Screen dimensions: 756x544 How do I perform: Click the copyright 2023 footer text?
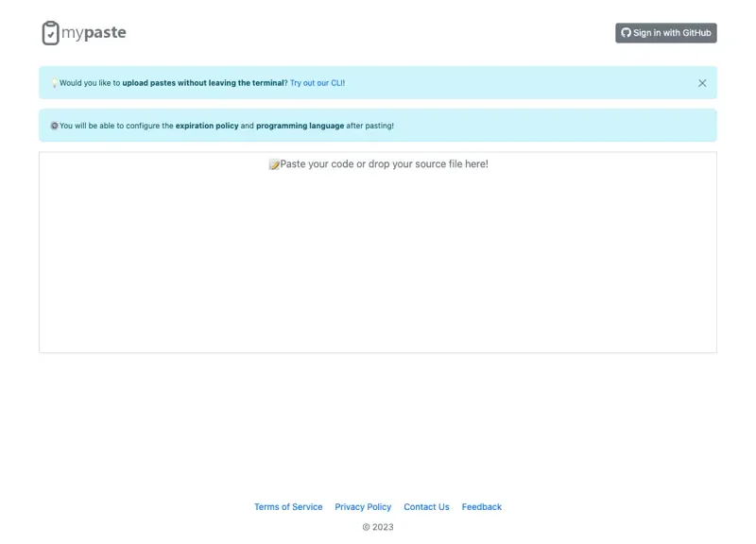[x=377, y=527]
